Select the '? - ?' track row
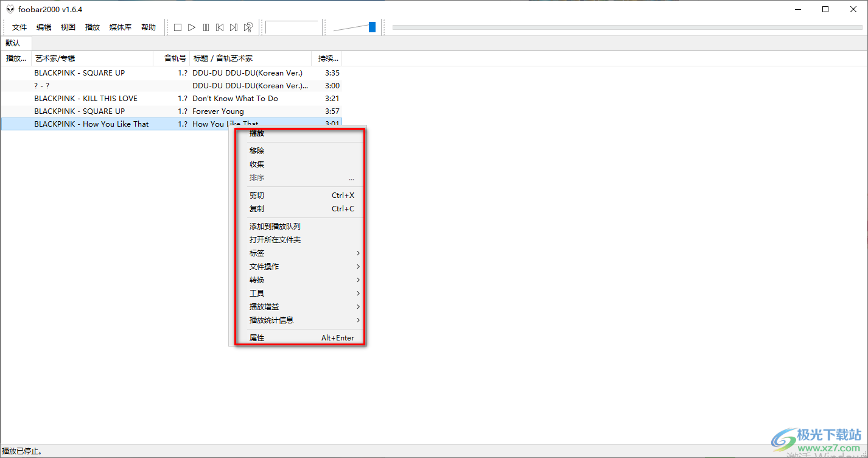The width and height of the screenshot is (868, 458). (171, 86)
